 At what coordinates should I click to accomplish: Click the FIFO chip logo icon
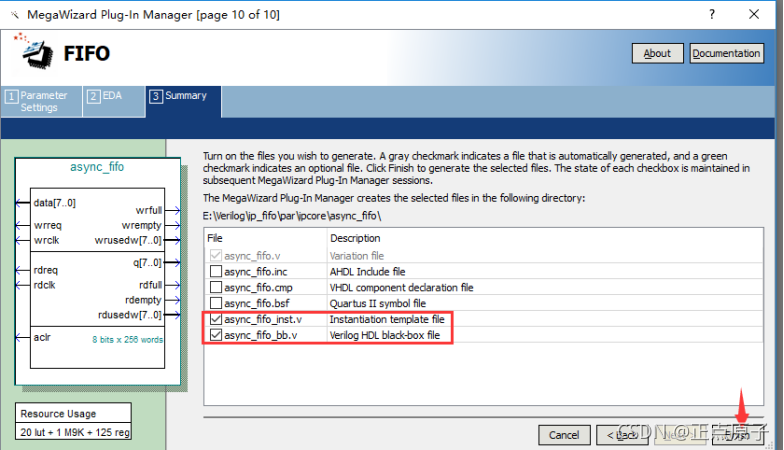35,51
